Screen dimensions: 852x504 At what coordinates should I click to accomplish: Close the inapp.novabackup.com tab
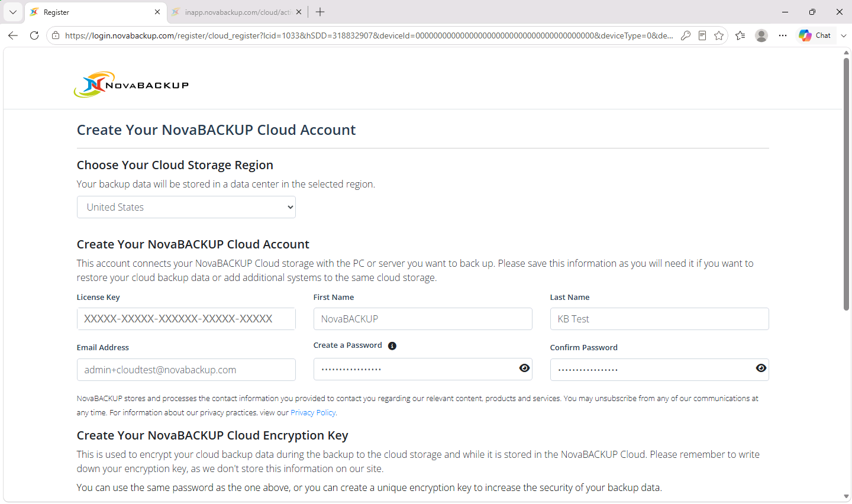click(x=299, y=12)
